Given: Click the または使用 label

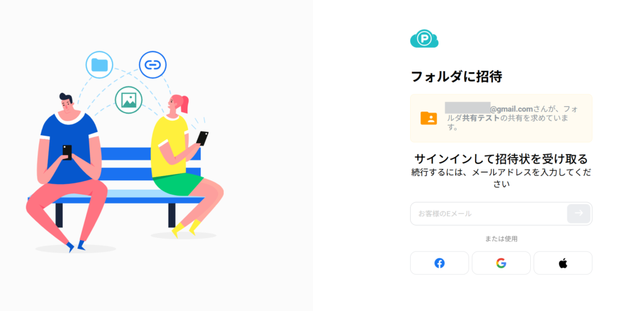Looking at the screenshot, I should coord(501,239).
